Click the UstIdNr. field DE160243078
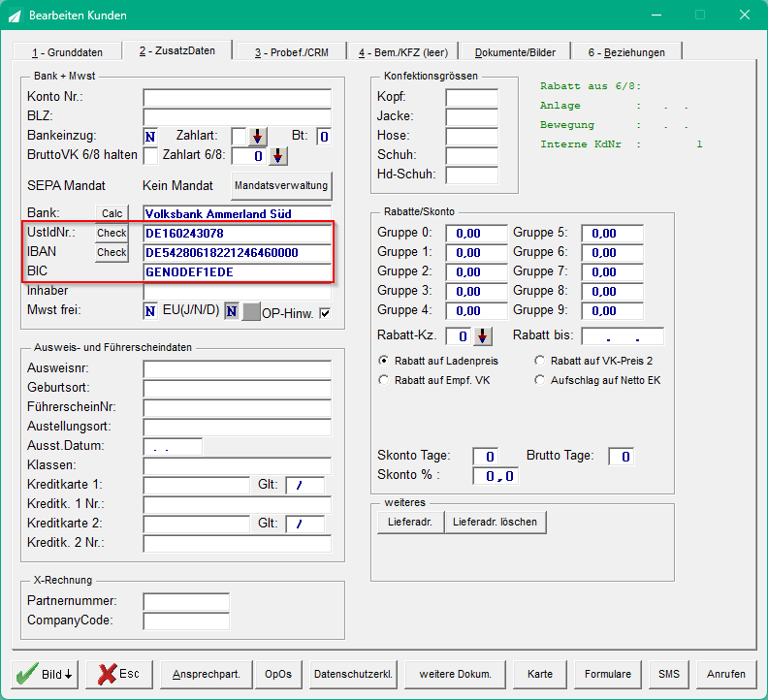This screenshot has width=768, height=700. pos(237,233)
